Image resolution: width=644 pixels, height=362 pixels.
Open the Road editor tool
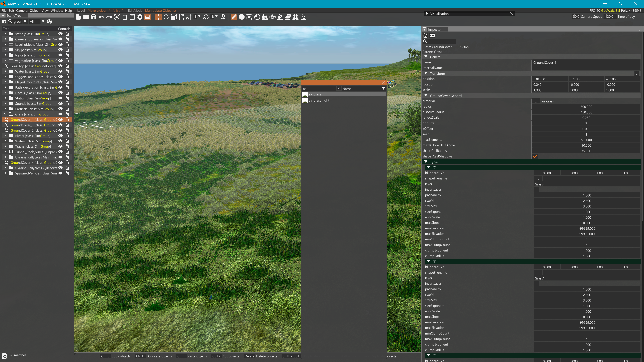tap(296, 17)
